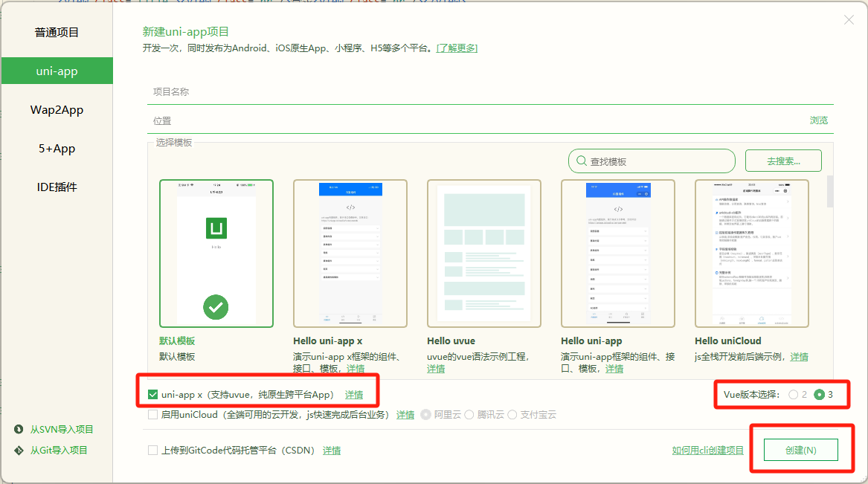Click the magnifier icon in 查找模板 box
868x484 pixels.
click(581, 161)
